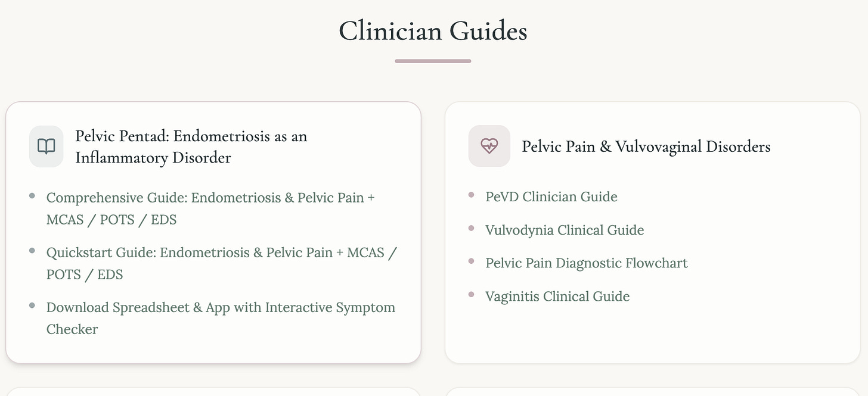Click the pink underline below Clinician Guides
The height and width of the screenshot is (396, 868).
(x=433, y=61)
